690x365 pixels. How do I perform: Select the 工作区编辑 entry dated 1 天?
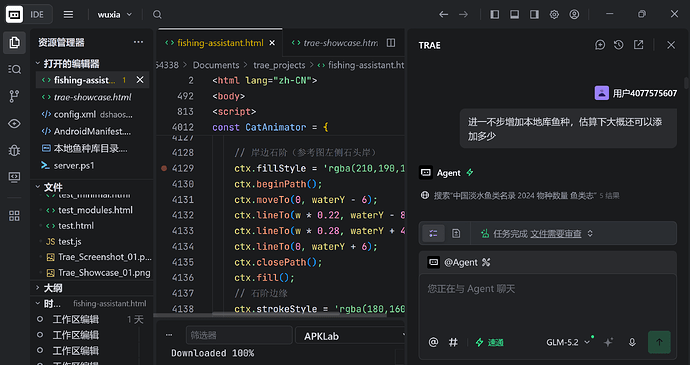91,319
